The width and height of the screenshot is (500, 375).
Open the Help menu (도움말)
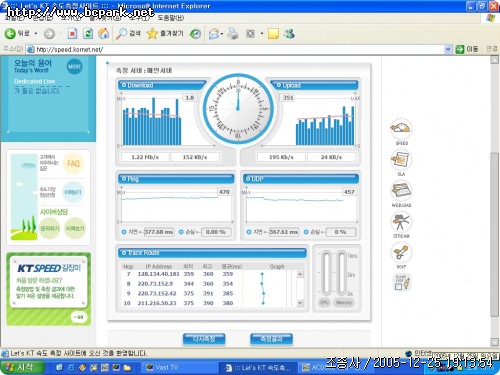click(x=170, y=18)
